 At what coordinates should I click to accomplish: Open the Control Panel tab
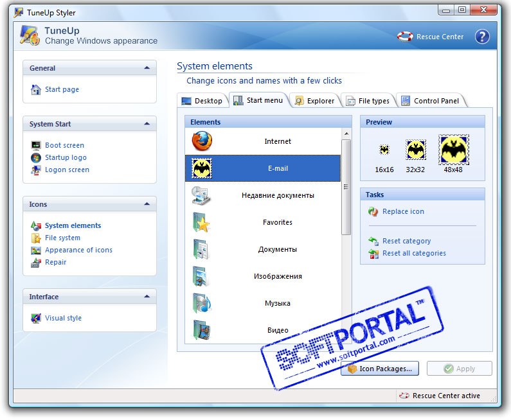click(x=430, y=101)
